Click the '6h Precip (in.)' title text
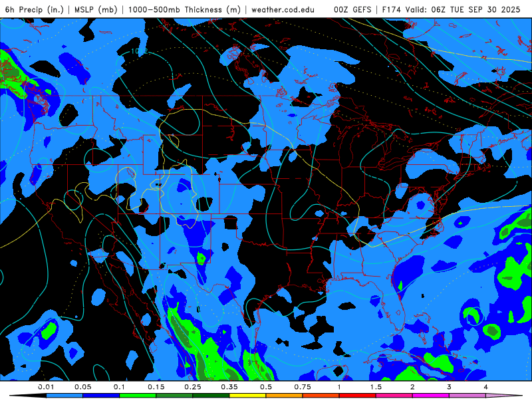Viewport: 532px width, 399px height. point(35,9)
